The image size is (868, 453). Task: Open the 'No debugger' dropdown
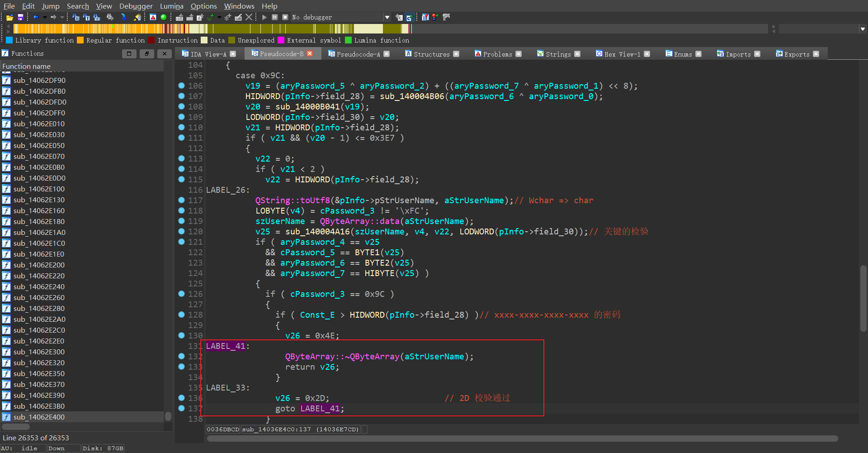coord(387,17)
